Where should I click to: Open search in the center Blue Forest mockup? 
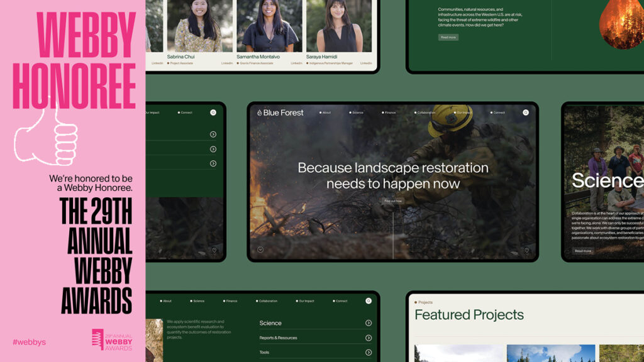click(526, 112)
